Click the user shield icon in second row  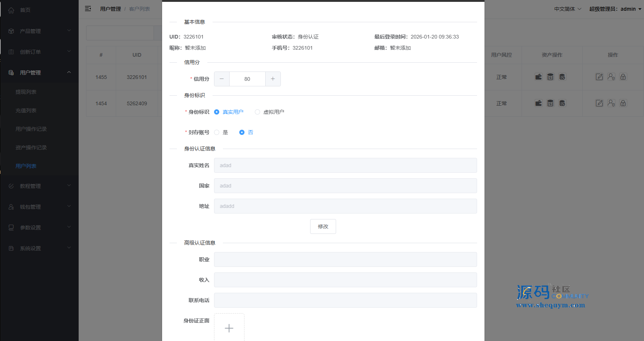coord(611,103)
